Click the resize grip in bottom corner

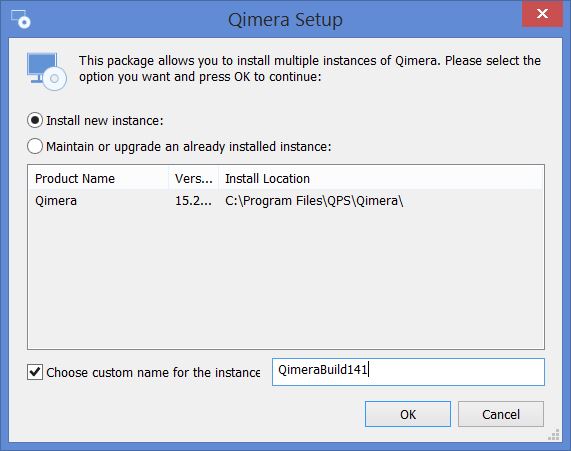(x=554, y=435)
